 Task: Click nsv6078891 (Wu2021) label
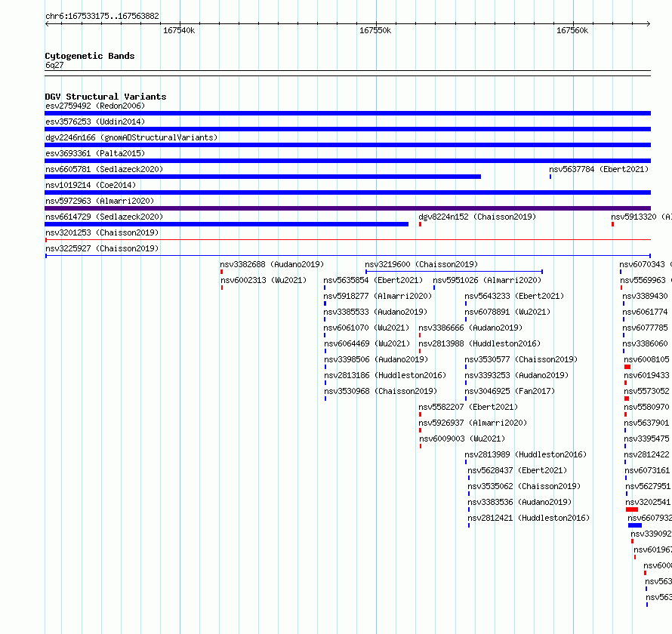point(507,312)
